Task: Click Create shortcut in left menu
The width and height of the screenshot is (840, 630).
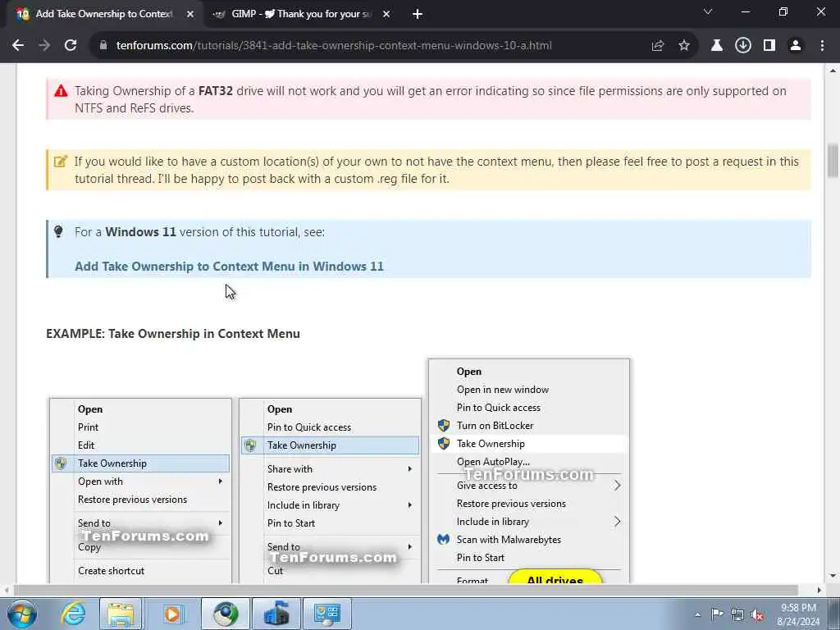Action: coord(111,571)
